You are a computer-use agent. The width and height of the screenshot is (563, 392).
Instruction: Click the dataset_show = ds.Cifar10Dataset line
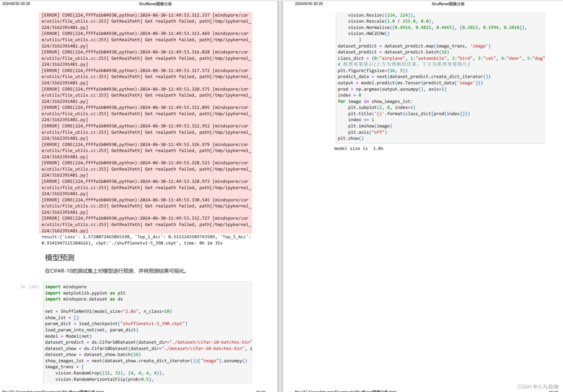coord(148,349)
